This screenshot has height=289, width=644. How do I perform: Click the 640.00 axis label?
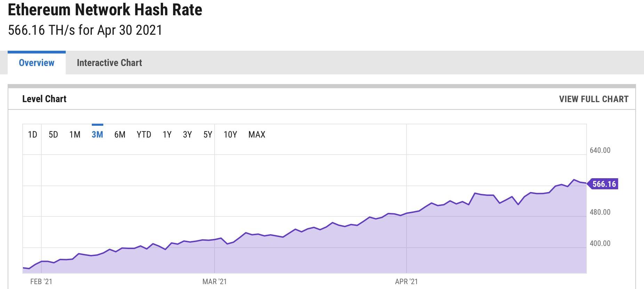pyautogui.click(x=600, y=150)
